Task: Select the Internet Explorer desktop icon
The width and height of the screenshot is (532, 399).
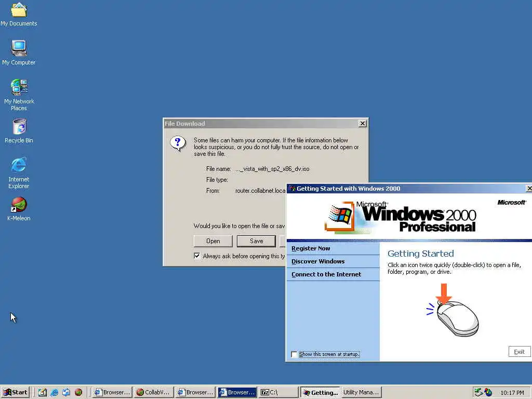Action: click(x=19, y=173)
